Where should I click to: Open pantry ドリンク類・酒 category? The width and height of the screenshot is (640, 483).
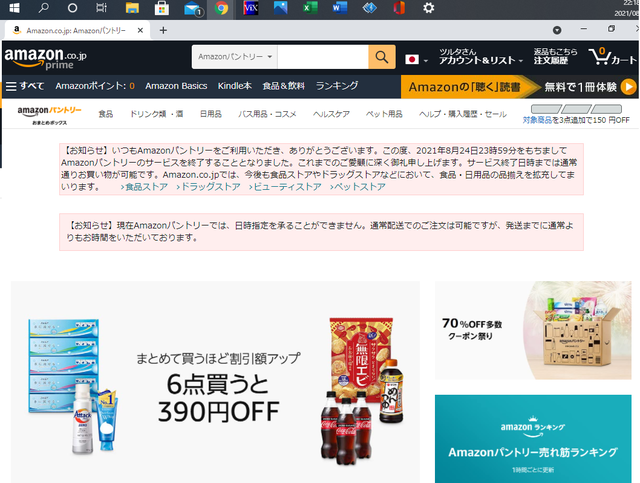tap(156, 114)
